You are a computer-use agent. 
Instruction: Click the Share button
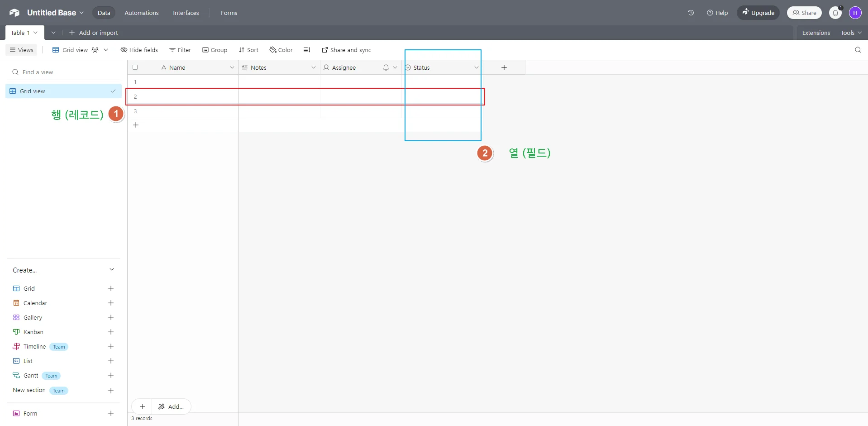tap(804, 13)
